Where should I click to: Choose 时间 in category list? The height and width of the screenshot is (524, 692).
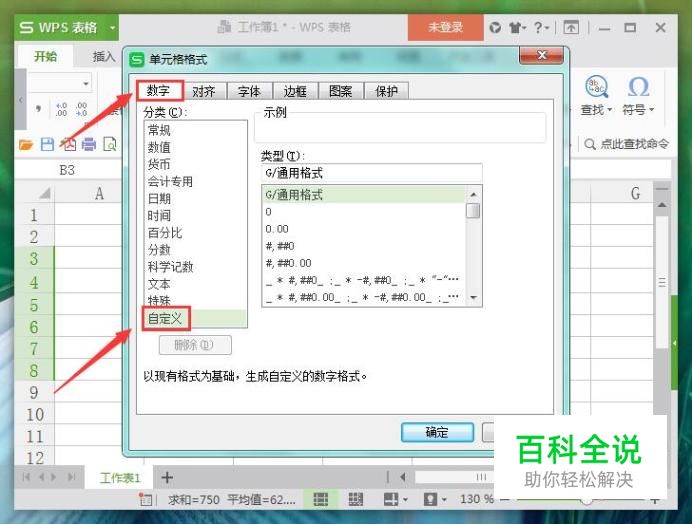point(195,215)
